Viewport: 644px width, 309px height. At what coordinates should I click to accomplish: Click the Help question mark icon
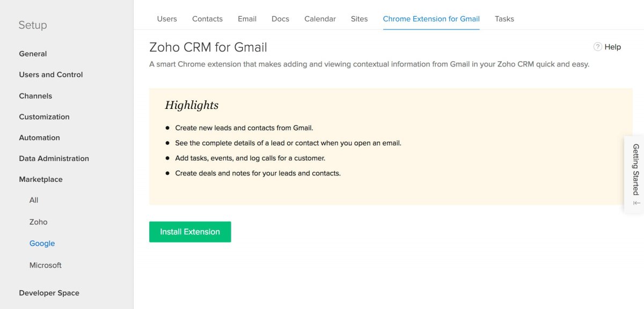click(598, 47)
